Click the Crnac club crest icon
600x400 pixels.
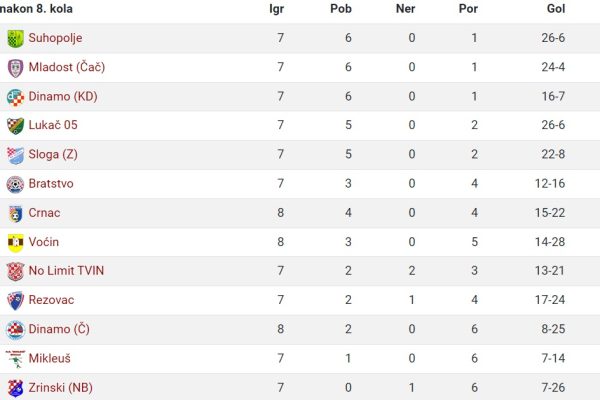point(15,214)
